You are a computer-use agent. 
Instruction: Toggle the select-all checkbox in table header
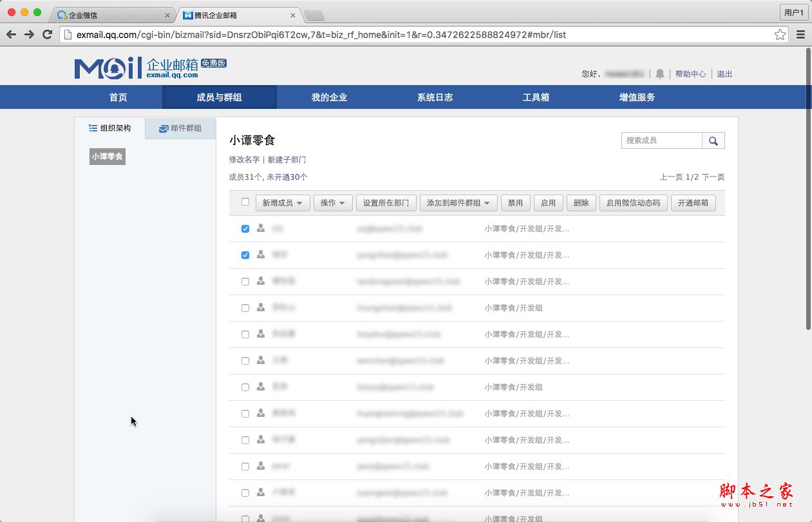pyautogui.click(x=245, y=201)
